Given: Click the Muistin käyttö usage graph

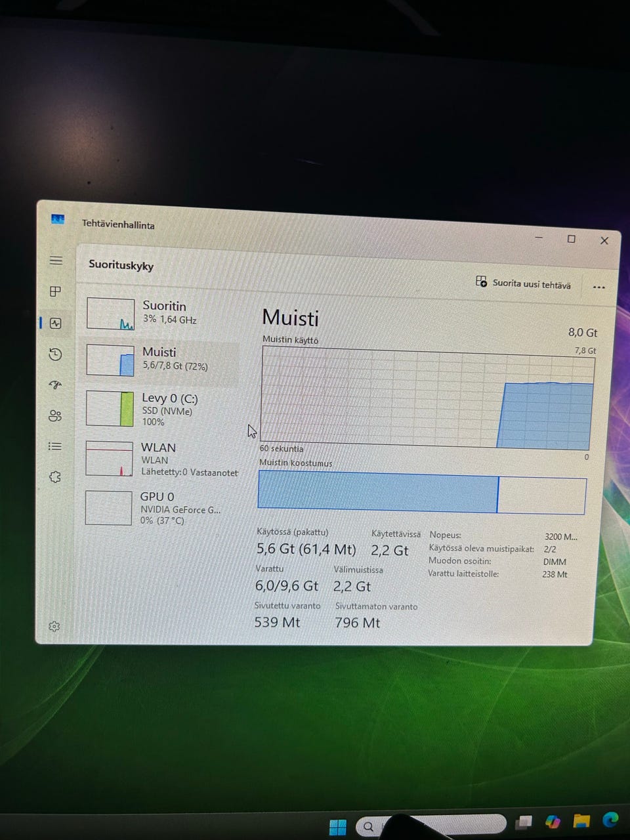Looking at the screenshot, I should click(x=427, y=398).
